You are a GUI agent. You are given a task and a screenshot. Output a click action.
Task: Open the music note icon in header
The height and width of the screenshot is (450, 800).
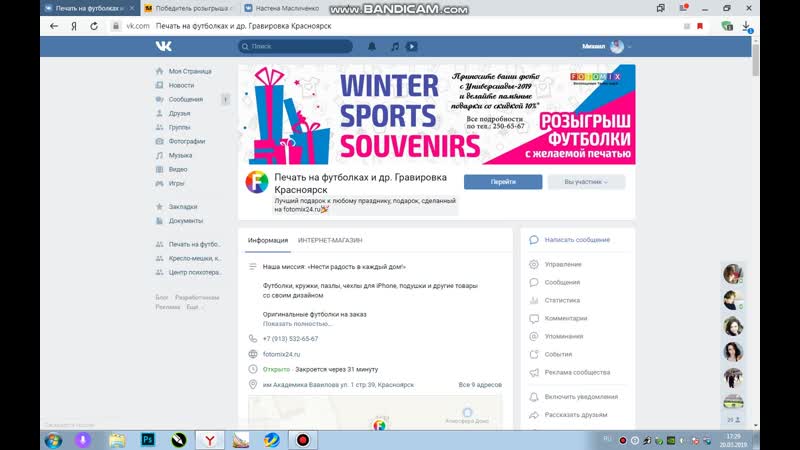395,46
